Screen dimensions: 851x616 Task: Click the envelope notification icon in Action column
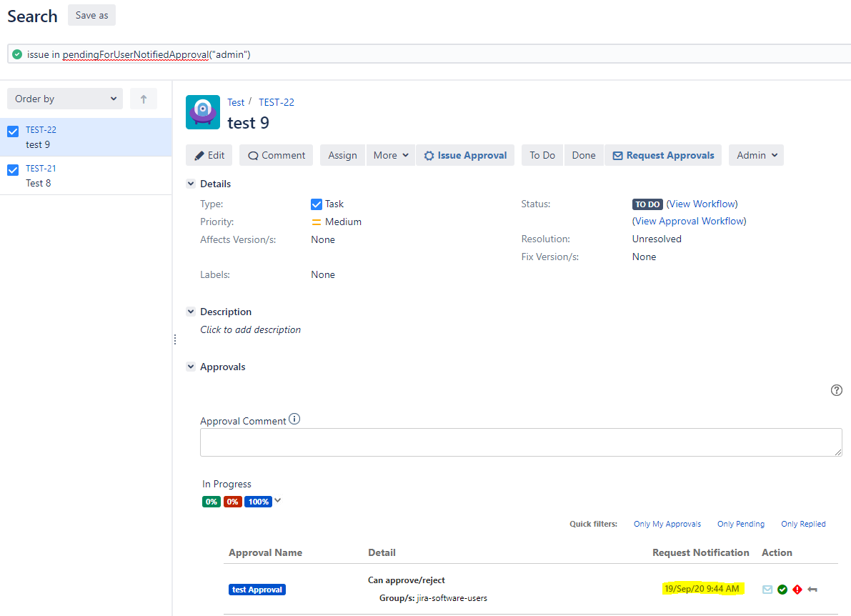767,590
